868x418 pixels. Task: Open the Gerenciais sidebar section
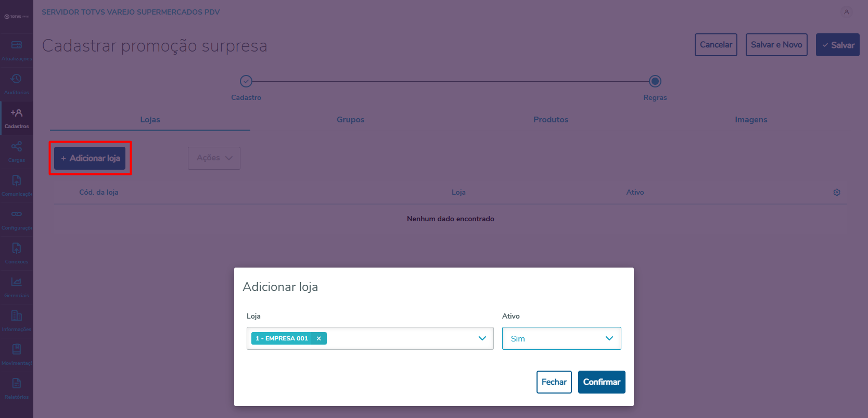pos(17,288)
